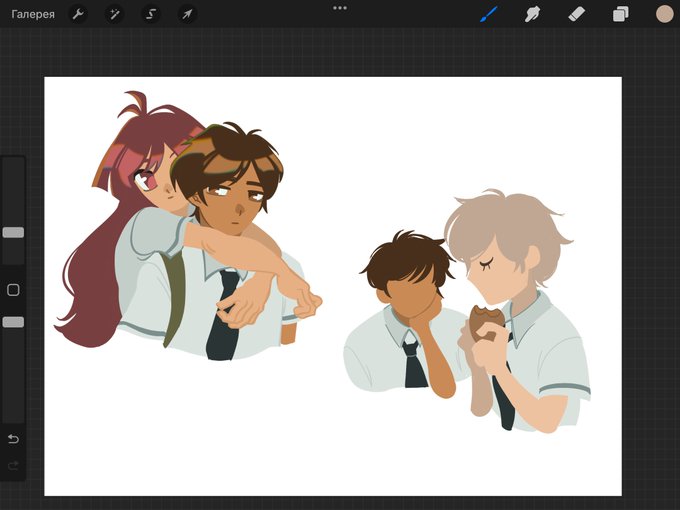Undo the last action with the arrow

coord(13,439)
